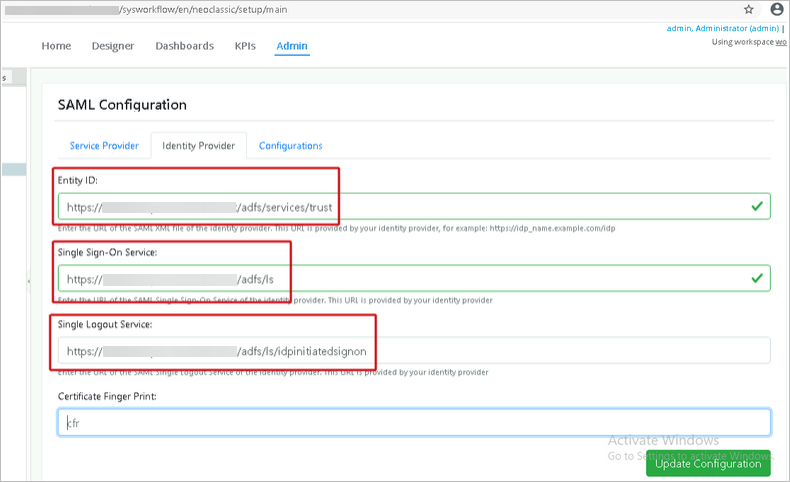Select the KPIs menu item
The width and height of the screenshot is (790, 482).
(245, 46)
